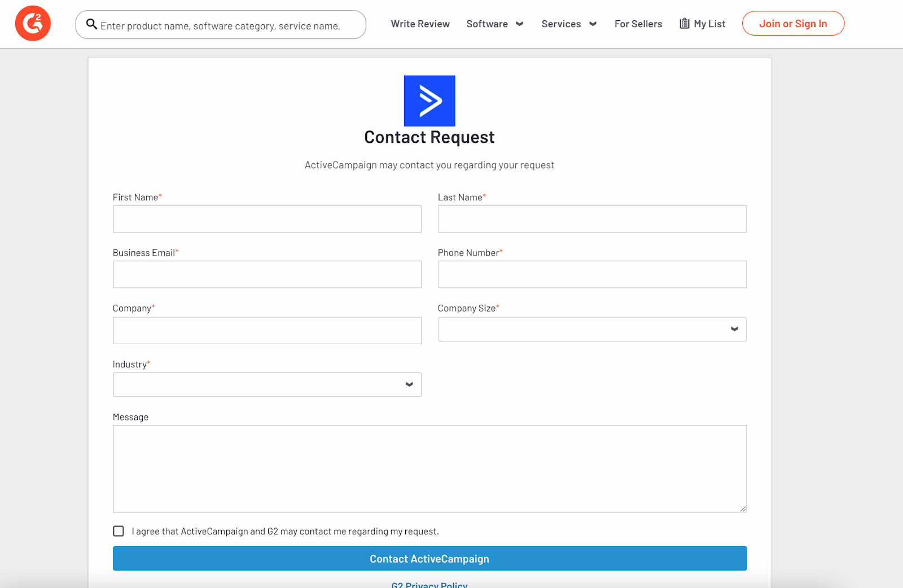Open the Write Review page
The image size is (903, 588).
pyautogui.click(x=420, y=24)
